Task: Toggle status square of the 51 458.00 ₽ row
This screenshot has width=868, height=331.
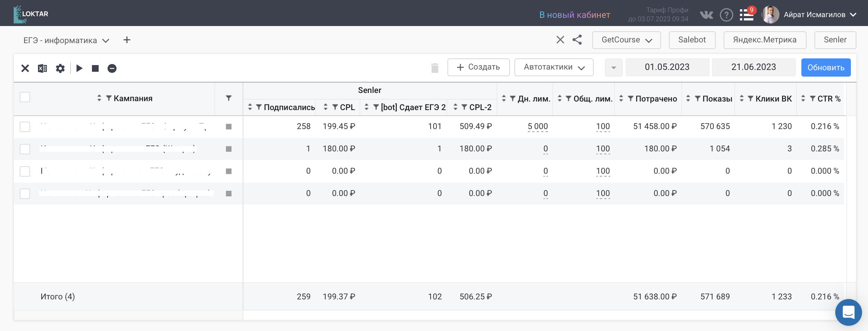Action: [229, 127]
